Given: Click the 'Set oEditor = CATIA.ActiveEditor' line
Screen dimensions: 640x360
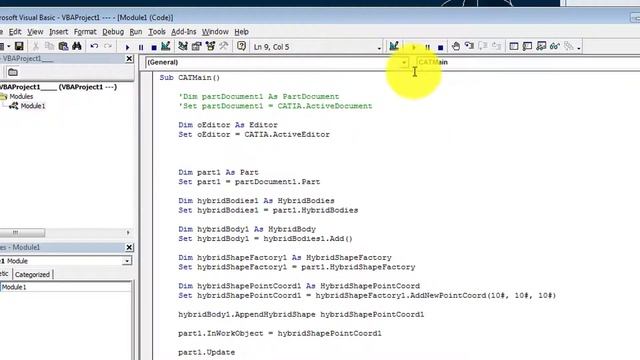Looking at the screenshot, I should pos(254,134).
